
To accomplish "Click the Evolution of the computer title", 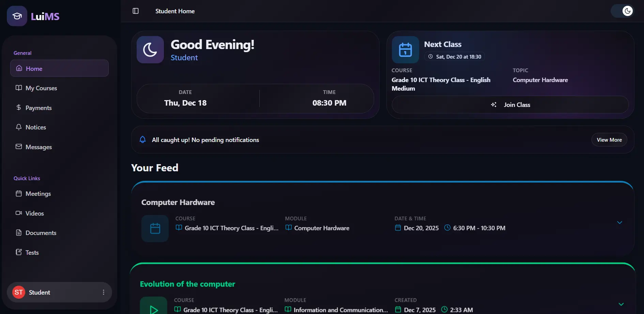I will click(x=187, y=284).
